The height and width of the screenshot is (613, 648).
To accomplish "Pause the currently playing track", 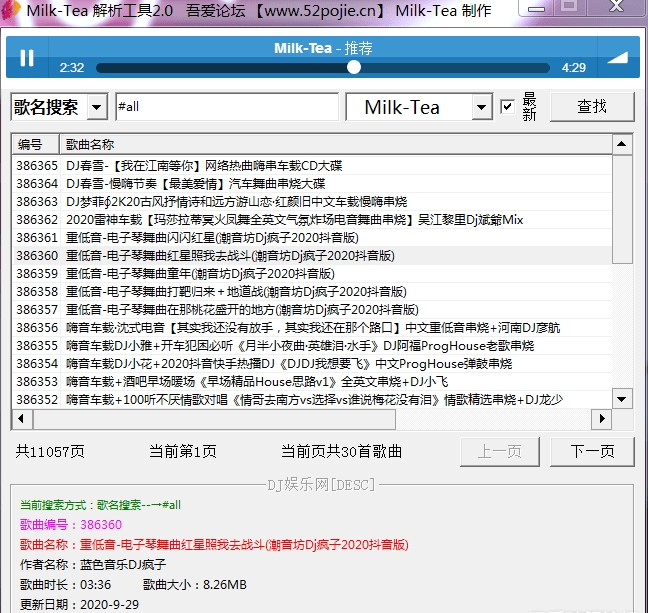I will pyautogui.click(x=27, y=58).
